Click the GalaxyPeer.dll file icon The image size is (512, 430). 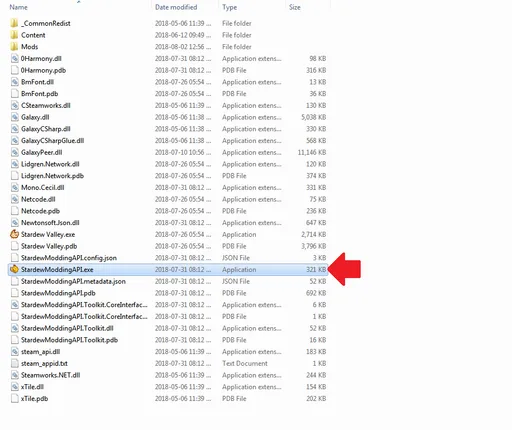[14, 152]
